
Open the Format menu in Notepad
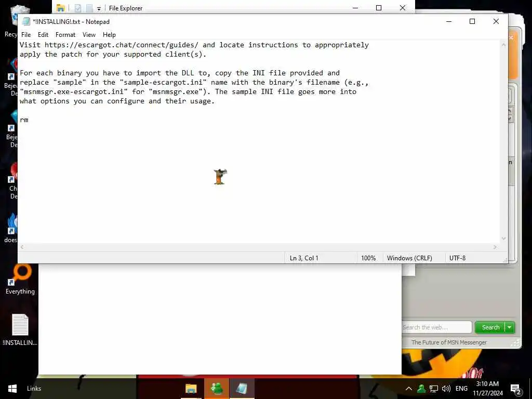pos(65,35)
